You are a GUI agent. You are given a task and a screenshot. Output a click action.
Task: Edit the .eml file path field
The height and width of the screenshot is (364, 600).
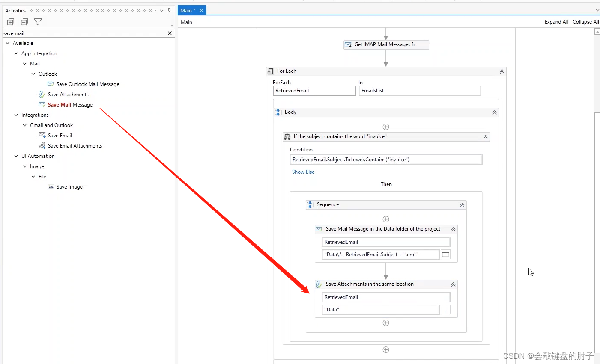381,255
